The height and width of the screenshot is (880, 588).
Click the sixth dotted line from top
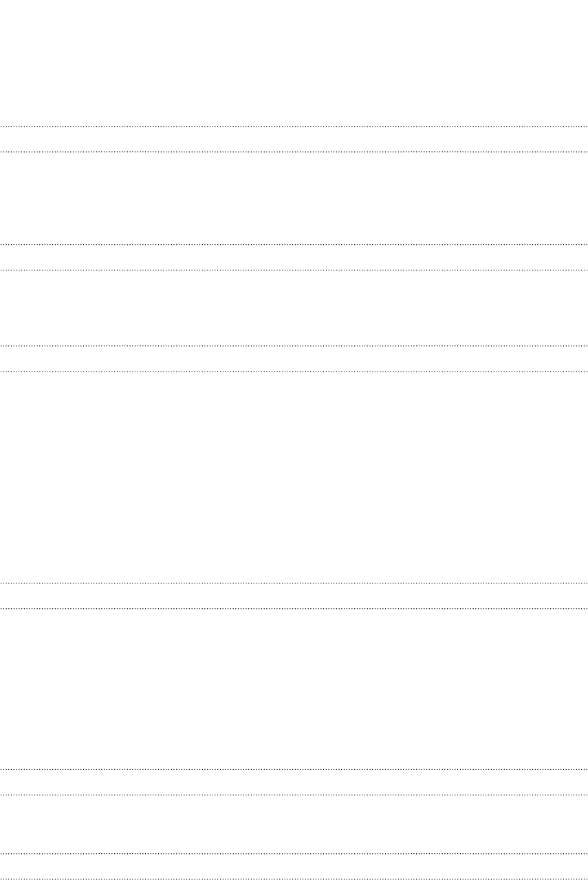click(x=294, y=371)
